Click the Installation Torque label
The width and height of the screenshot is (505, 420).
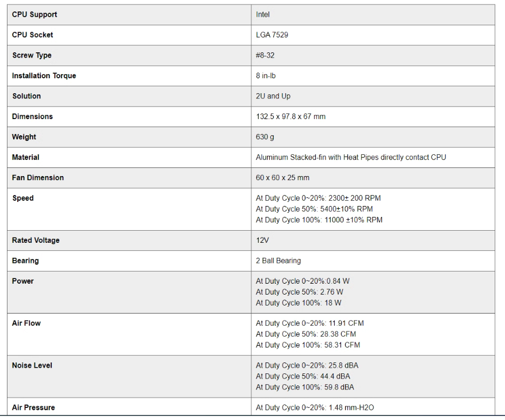[x=44, y=76]
